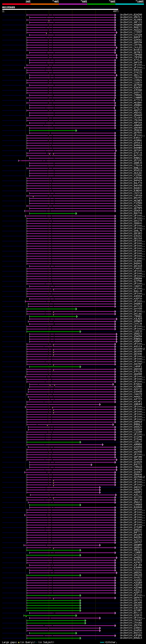
Task: Click the purple ~60% identity legend segment
Action: point(73,4)
